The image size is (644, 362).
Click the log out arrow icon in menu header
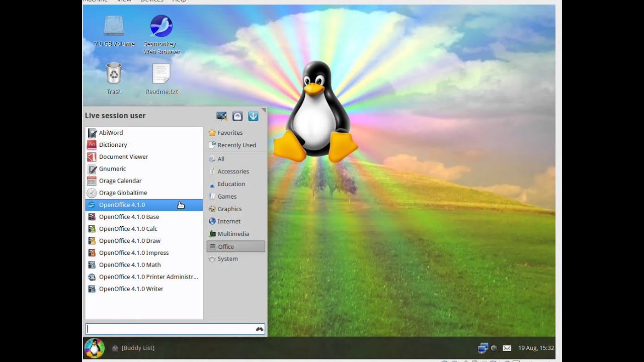(253, 116)
